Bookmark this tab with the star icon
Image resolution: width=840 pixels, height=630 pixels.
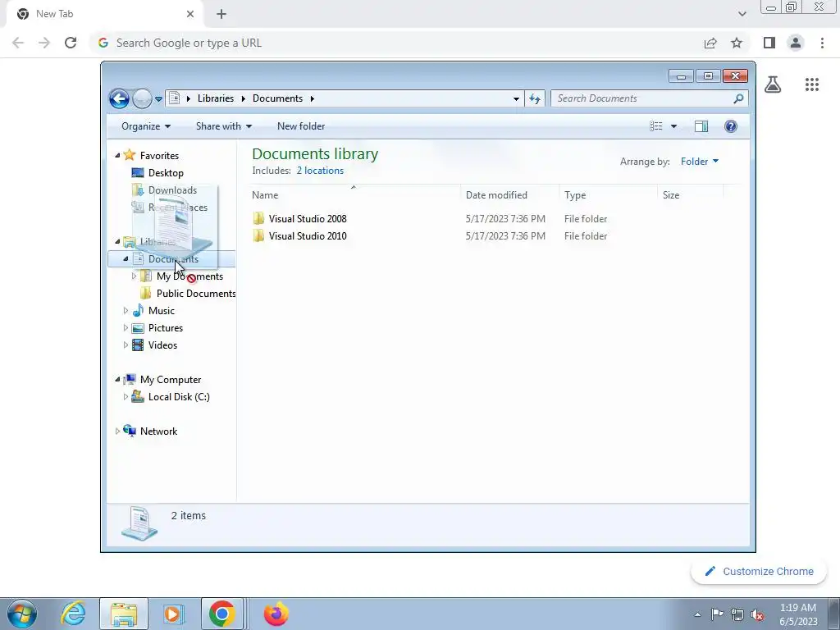pyautogui.click(x=737, y=43)
